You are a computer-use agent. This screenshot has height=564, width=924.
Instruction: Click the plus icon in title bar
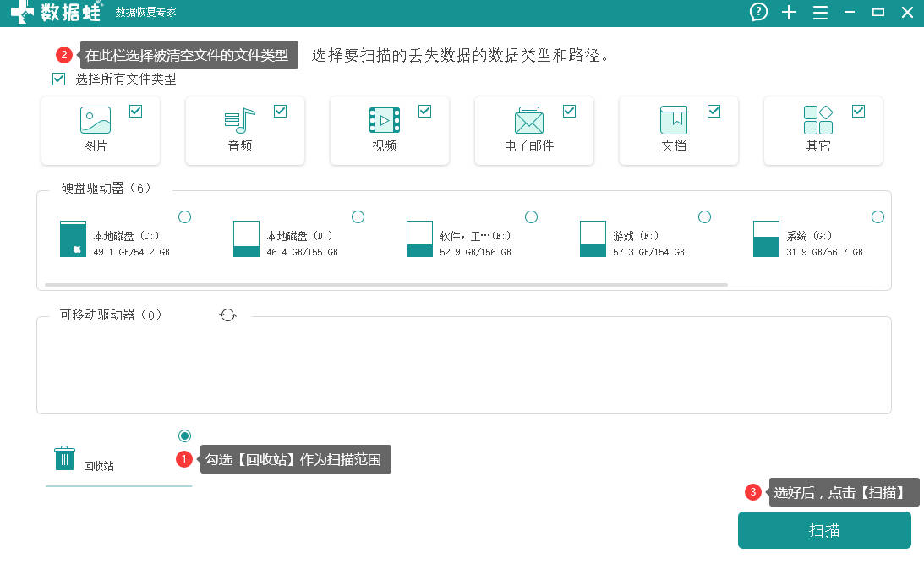[x=789, y=13]
